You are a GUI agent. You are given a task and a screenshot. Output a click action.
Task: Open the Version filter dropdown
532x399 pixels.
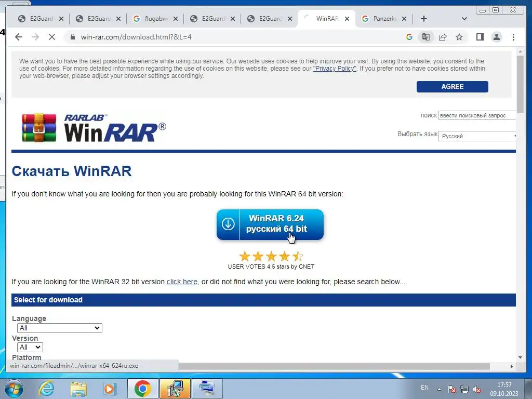[x=30, y=347]
